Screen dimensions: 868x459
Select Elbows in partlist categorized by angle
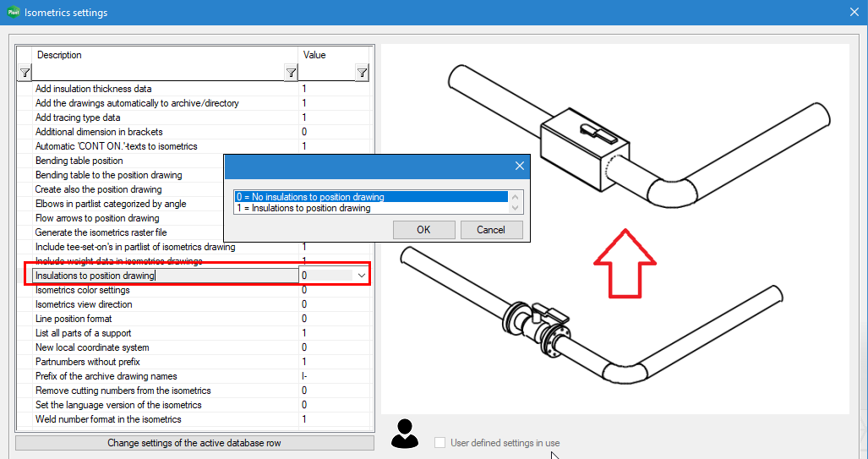click(x=121, y=204)
